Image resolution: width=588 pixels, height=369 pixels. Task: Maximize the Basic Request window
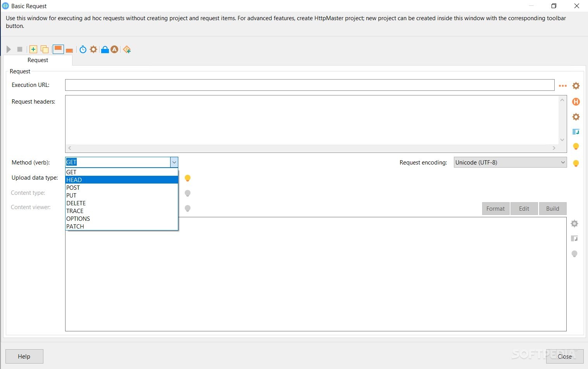(554, 6)
